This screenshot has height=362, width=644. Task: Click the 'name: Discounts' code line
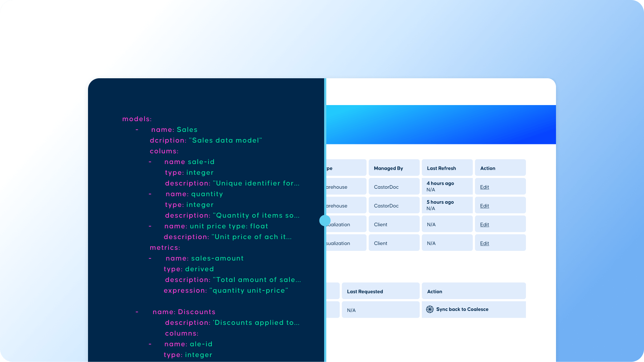coord(184,312)
